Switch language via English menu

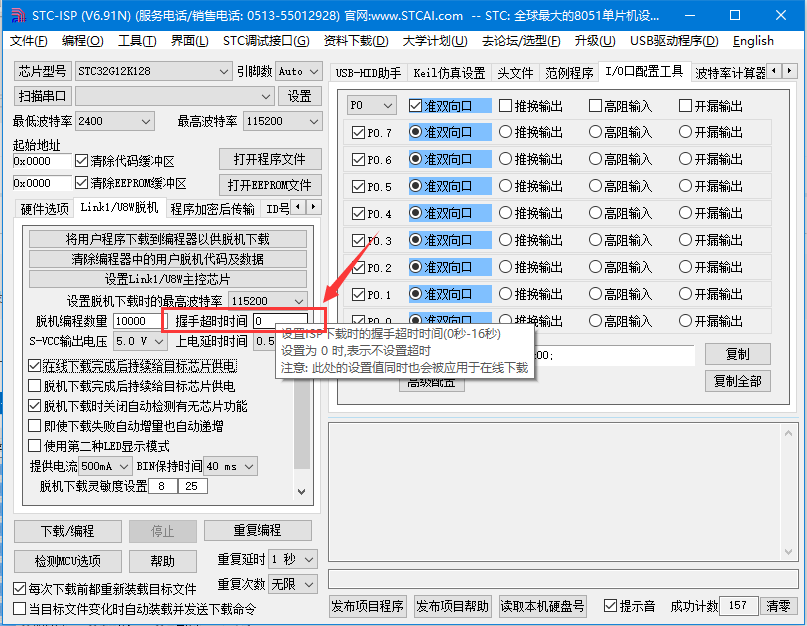pyautogui.click(x=753, y=41)
